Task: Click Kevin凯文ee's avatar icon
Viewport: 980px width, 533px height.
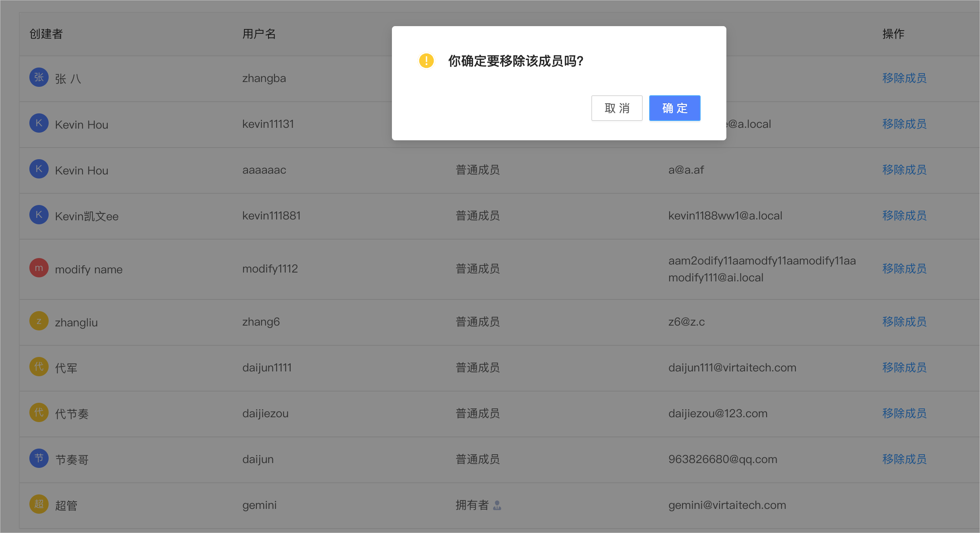Action: tap(39, 214)
